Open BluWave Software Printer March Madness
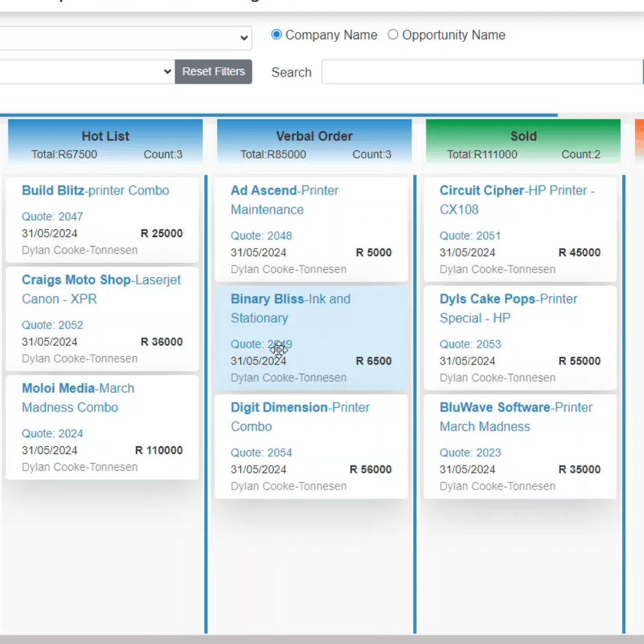The height and width of the screenshot is (644, 644). [x=516, y=417]
